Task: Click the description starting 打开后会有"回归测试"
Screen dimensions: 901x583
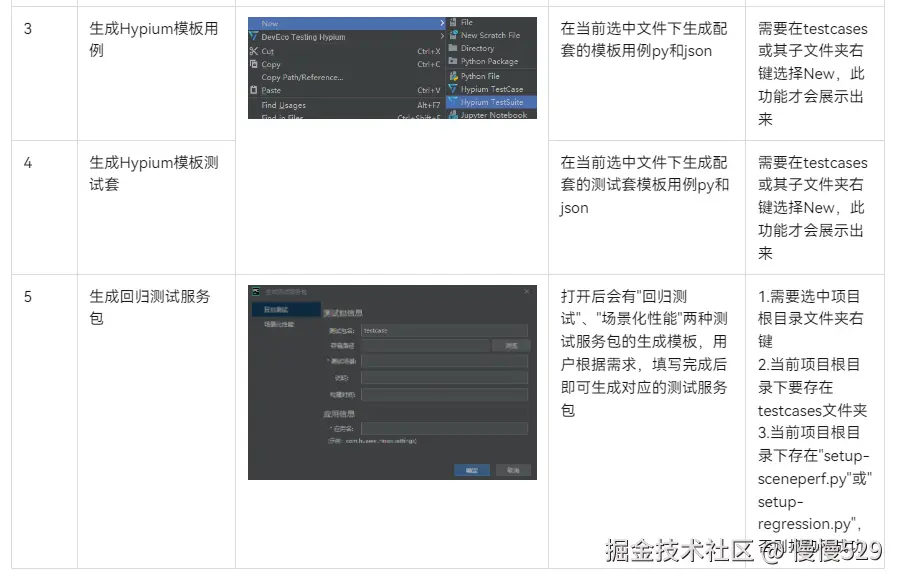Action: (x=644, y=353)
